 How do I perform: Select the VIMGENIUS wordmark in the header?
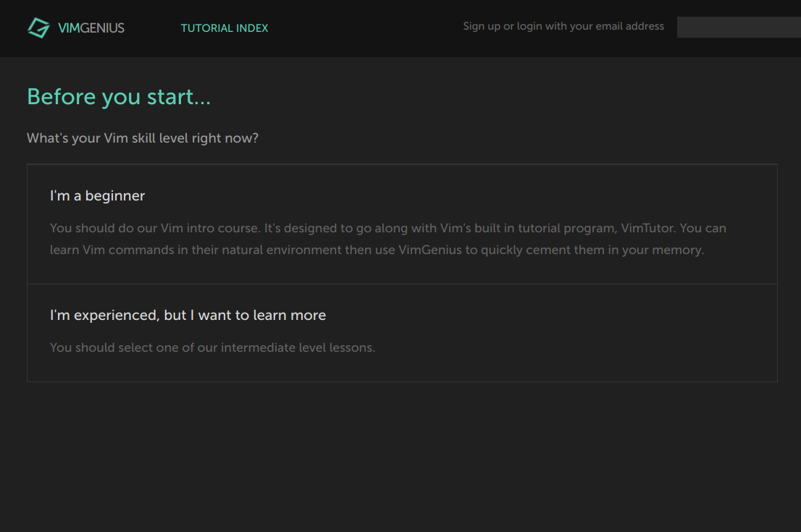click(x=91, y=28)
